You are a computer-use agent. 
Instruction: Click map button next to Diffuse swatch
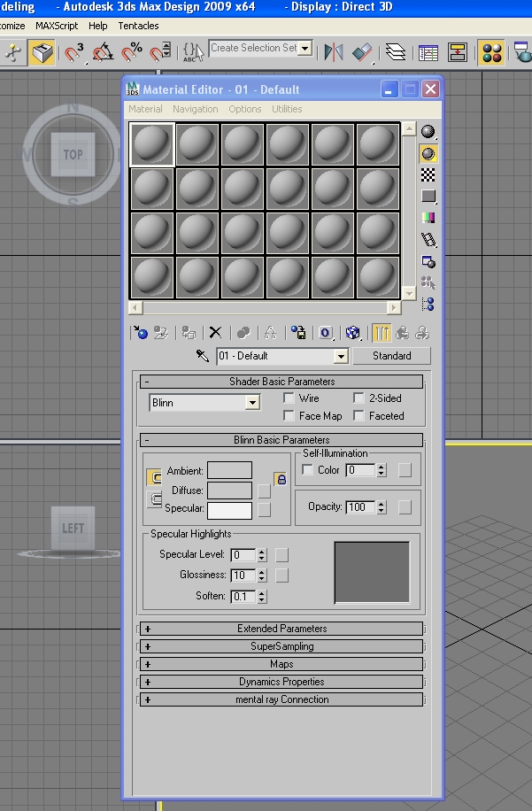tap(264, 490)
